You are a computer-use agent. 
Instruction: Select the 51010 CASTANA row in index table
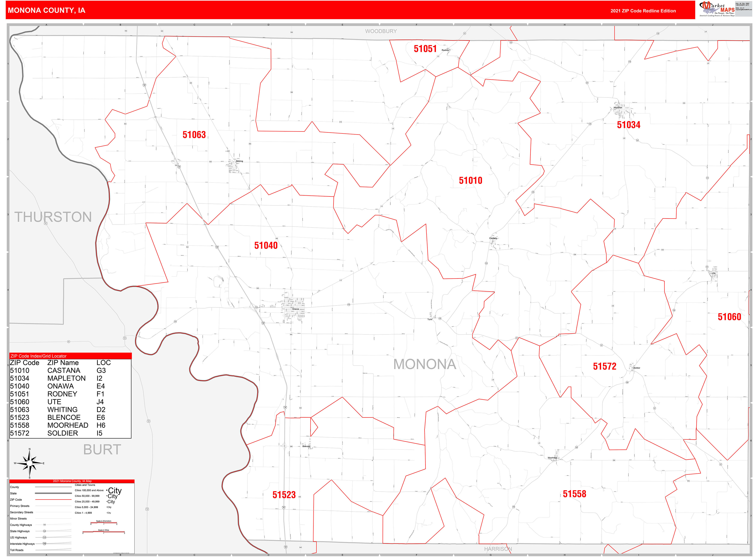tap(47, 370)
